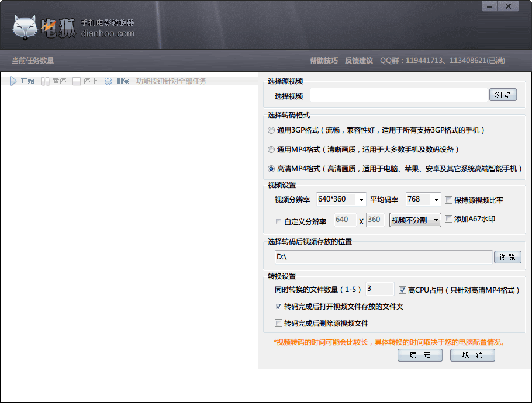Uncheck 高CPU占用 checkbox
This screenshot has width=532, height=403.
[402, 290]
